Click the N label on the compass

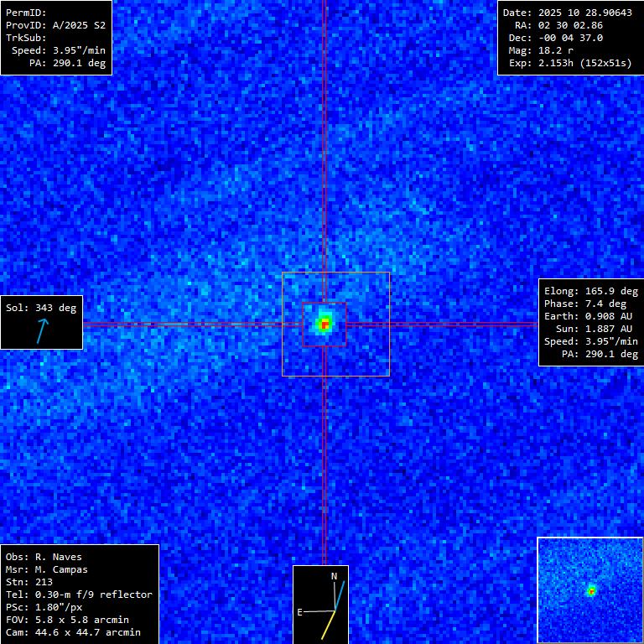(334, 576)
